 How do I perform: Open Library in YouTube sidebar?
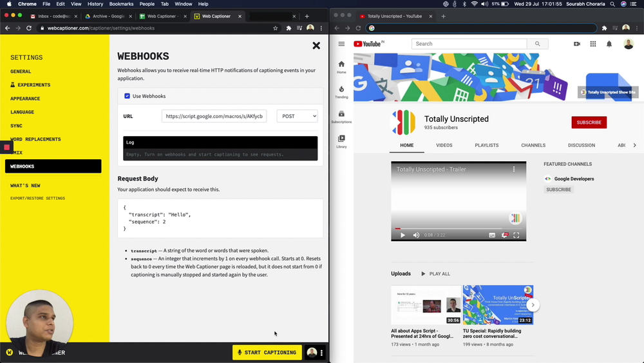(x=341, y=142)
